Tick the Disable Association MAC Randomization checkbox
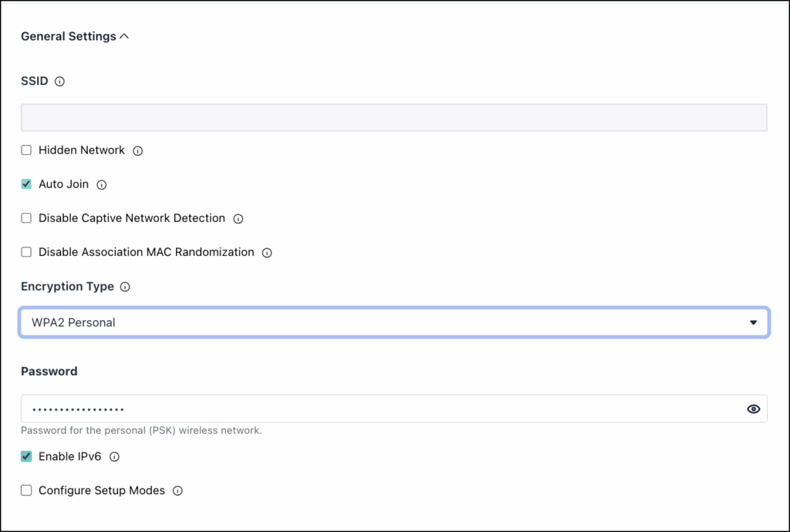Screen dimensions: 790x532 [x=26, y=251]
